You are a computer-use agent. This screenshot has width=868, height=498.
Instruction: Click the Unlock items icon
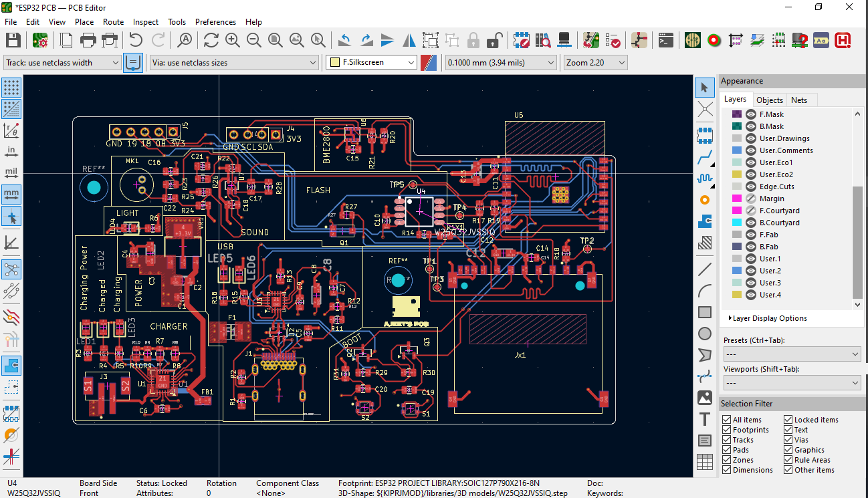pos(494,40)
